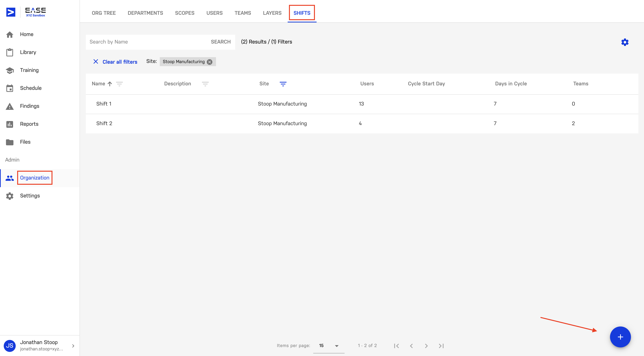The width and height of the screenshot is (644, 356).
Task: Open Organization in Admin section
Action: (x=35, y=178)
